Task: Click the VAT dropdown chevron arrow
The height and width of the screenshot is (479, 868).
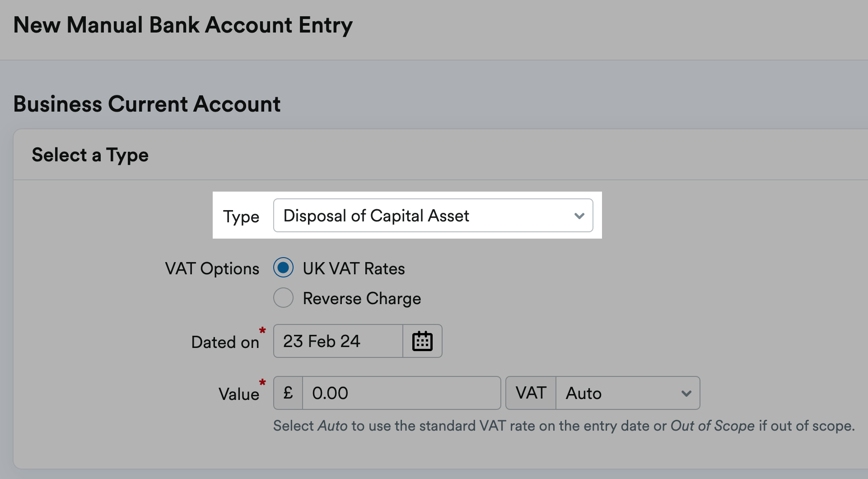Action: pos(686,393)
